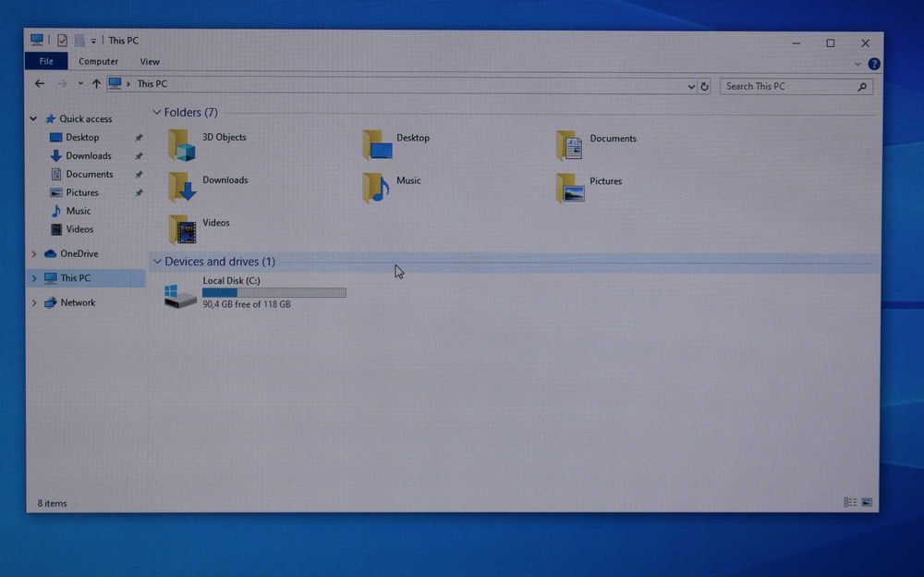The height and width of the screenshot is (577, 924).
Task: Open the Documents folder icon in Folders
Action: tap(570, 146)
